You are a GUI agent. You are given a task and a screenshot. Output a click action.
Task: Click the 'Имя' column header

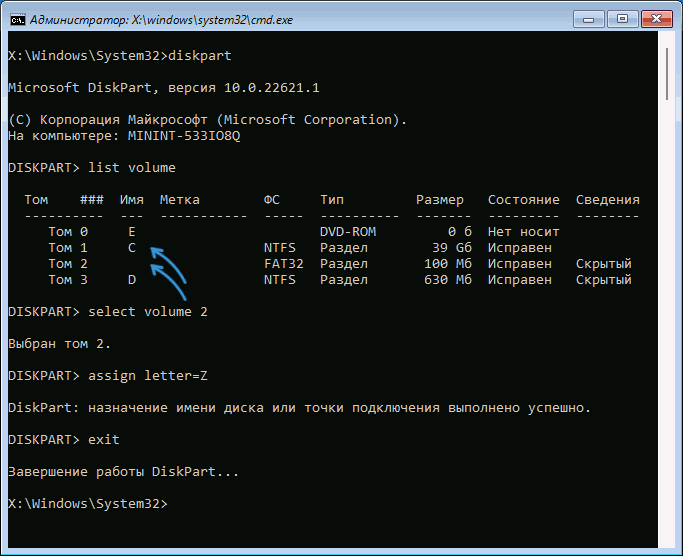[x=132, y=200]
